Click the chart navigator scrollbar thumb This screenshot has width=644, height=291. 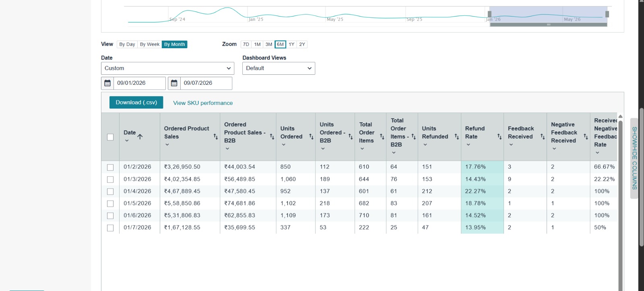(x=548, y=25)
